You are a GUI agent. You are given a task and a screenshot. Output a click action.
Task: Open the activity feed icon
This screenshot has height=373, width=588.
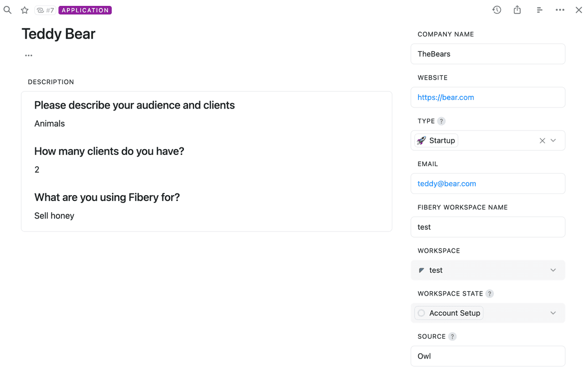[539, 10]
